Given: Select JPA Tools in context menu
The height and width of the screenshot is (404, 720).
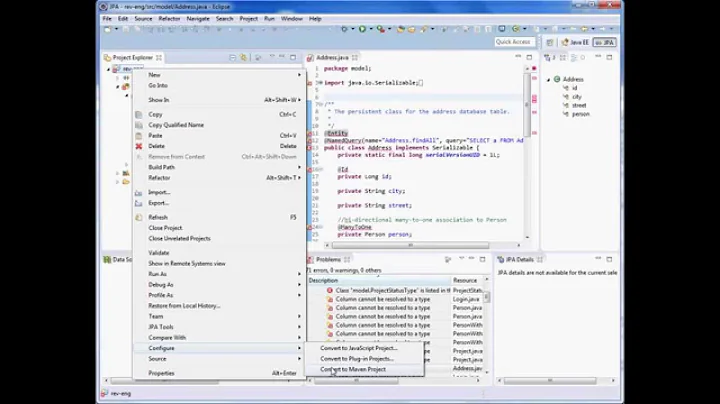Looking at the screenshot, I should pos(219,327).
